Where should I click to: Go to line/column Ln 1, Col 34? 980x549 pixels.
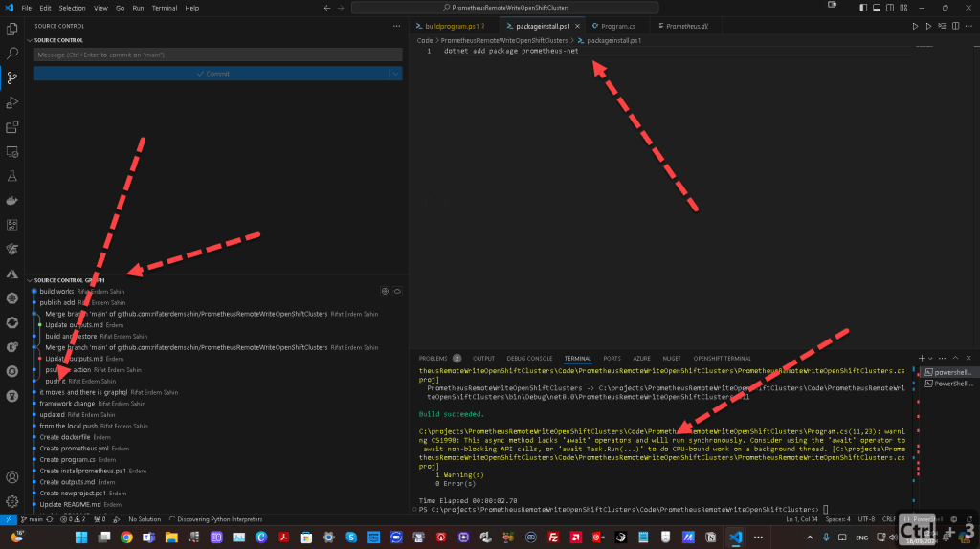802,519
